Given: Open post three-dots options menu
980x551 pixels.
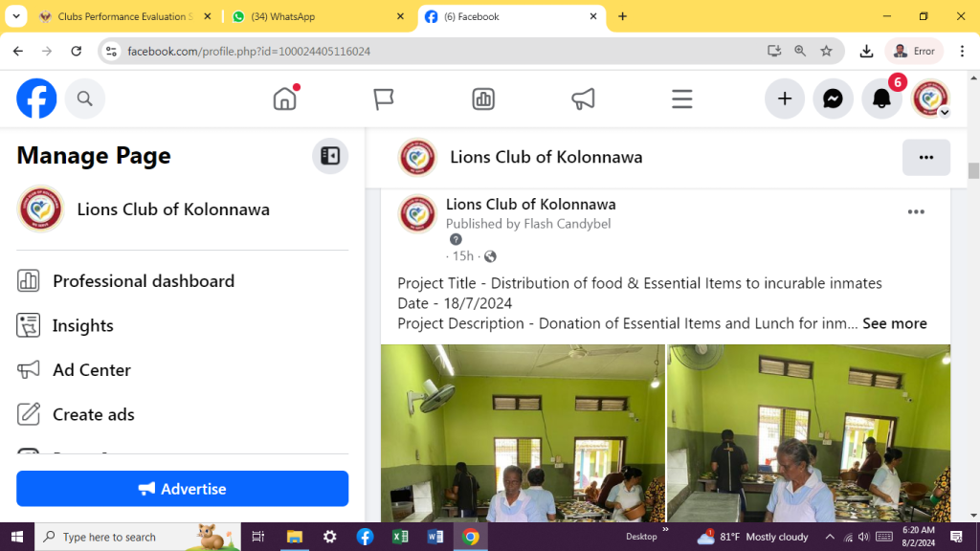Looking at the screenshot, I should click(x=916, y=212).
